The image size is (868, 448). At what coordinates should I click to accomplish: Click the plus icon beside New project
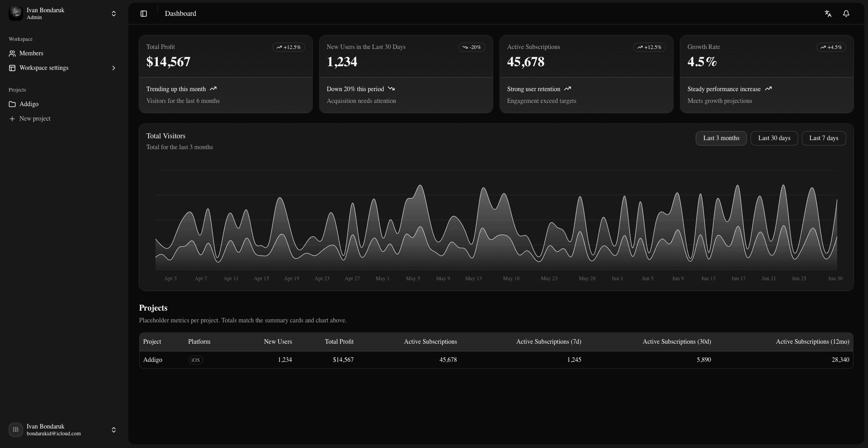click(x=12, y=119)
